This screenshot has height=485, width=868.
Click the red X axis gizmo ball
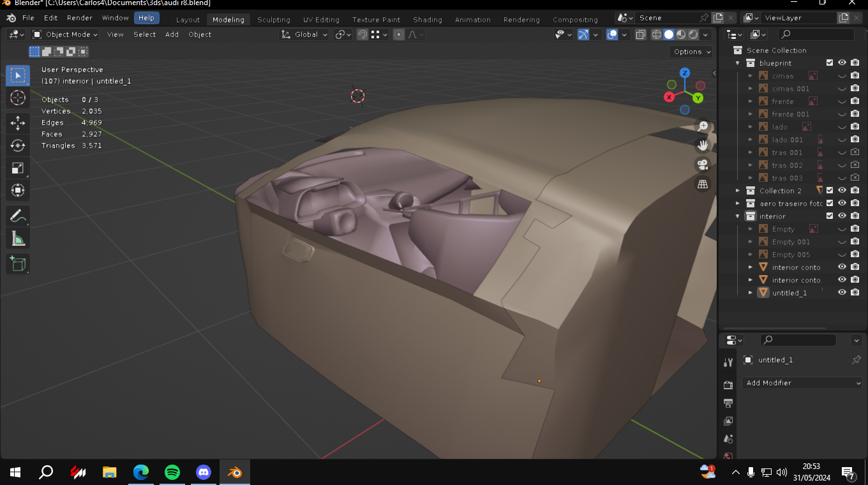(670, 97)
